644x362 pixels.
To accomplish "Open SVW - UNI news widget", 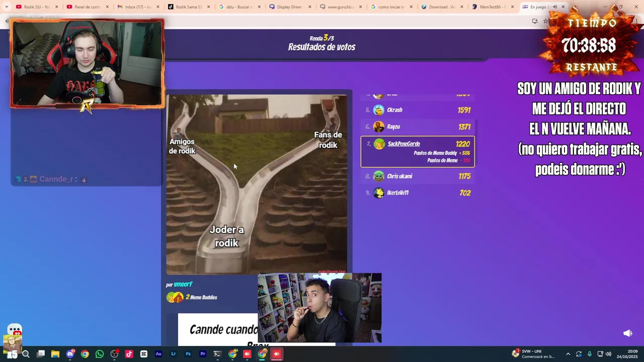I will click(533, 354).
